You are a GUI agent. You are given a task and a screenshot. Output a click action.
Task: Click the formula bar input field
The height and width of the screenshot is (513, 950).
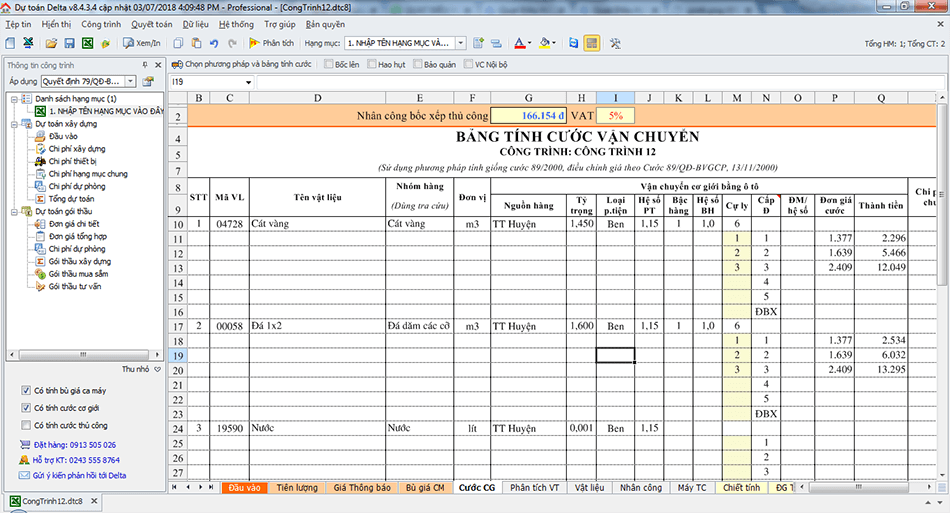tap(500, 81)
